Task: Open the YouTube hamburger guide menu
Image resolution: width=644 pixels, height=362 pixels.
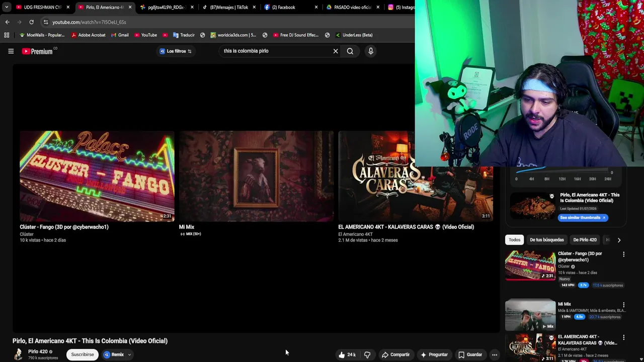Action: [11, 51]
